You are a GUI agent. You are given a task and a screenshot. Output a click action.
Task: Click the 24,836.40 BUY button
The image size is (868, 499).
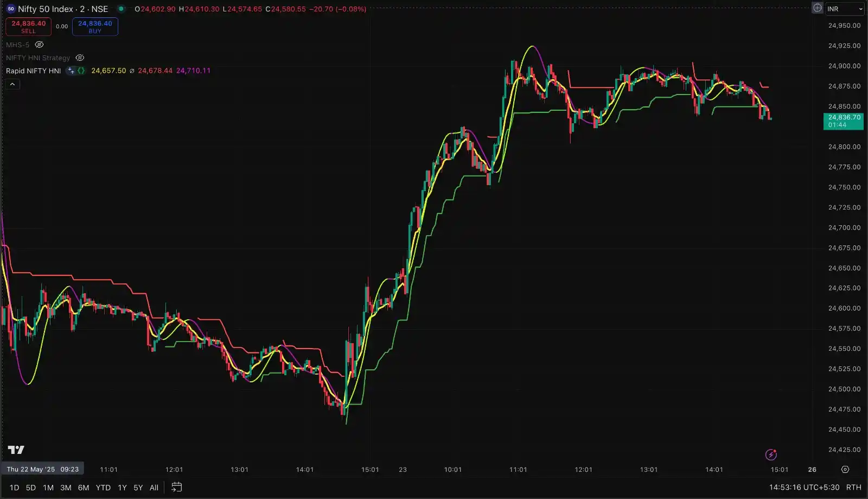coord(95,27)
